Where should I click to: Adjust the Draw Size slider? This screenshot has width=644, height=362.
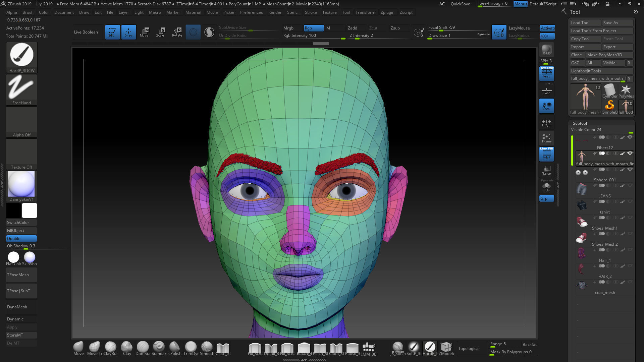459,36
